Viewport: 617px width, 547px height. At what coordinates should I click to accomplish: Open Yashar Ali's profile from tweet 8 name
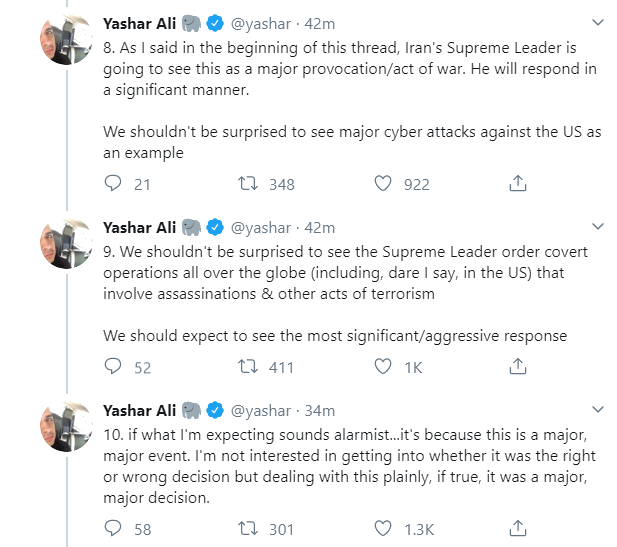140,22
